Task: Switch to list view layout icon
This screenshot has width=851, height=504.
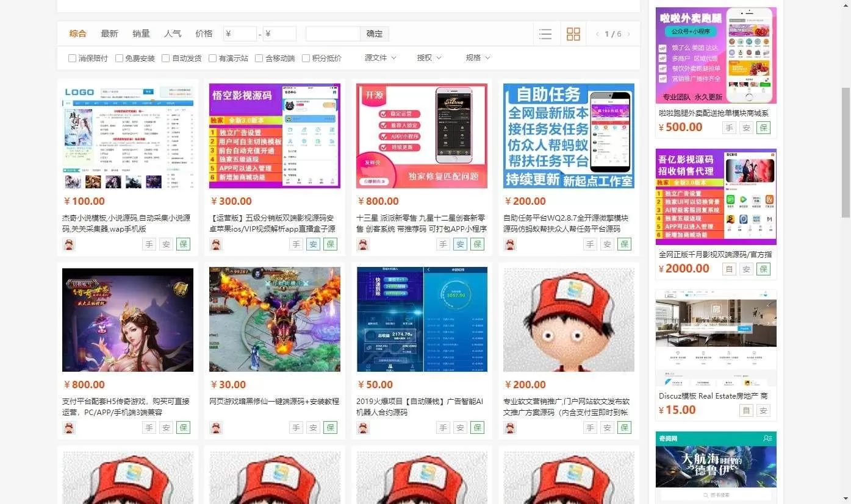Action: coord(545,34)
